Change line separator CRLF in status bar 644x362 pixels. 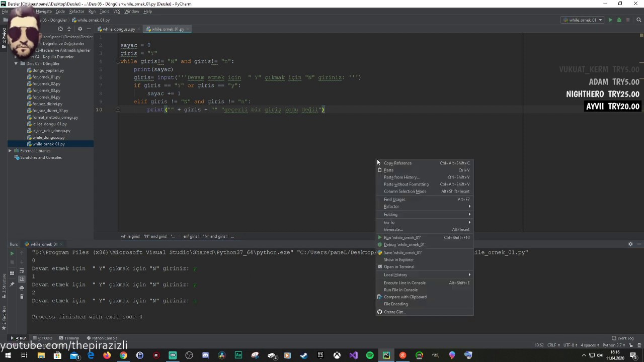(553, 345)
